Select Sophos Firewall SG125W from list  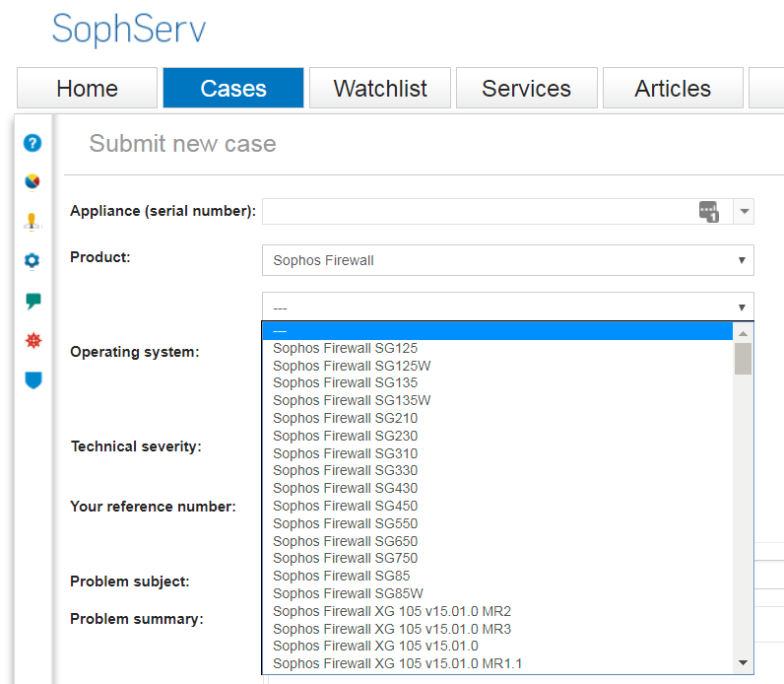coord(352,366)
